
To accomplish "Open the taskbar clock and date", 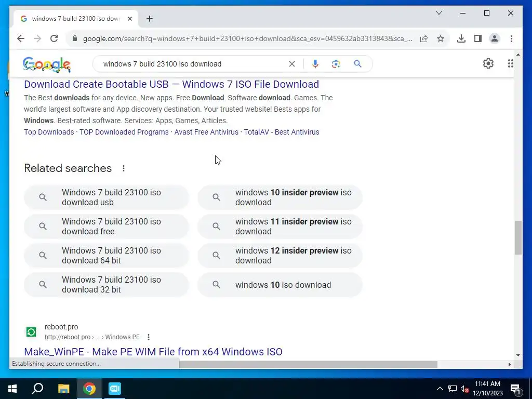I will click(487, 389).
